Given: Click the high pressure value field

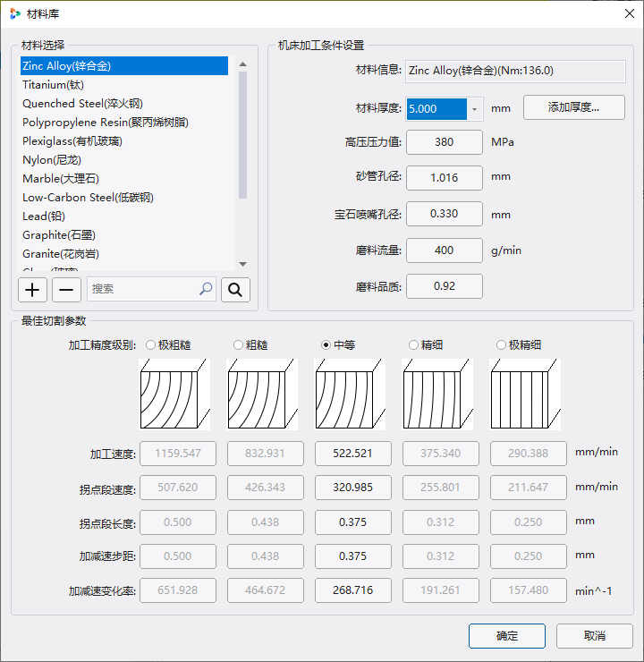Looking at the screenshot, I should tap(444, 141).
